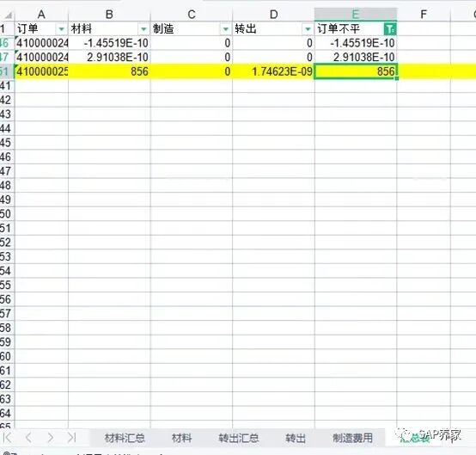Switch to the 材料 sheet tab
Image resolution: width=476 pixels, height=455 pixels.
(181, 438)
